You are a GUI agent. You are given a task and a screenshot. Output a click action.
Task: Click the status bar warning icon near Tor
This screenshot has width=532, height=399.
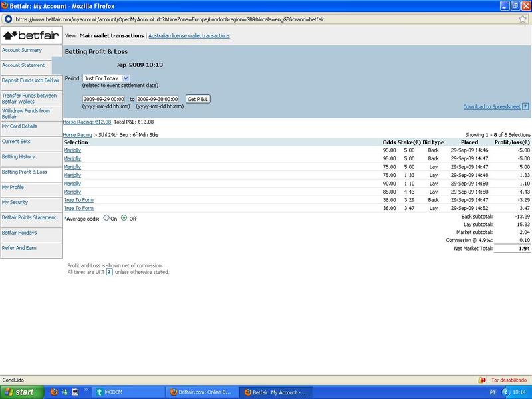[x=483, y=380]
